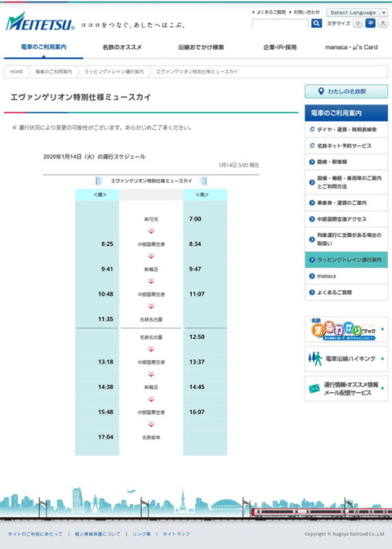
Task: Open お問い合わせ link in header
Action: click(305, 12)
